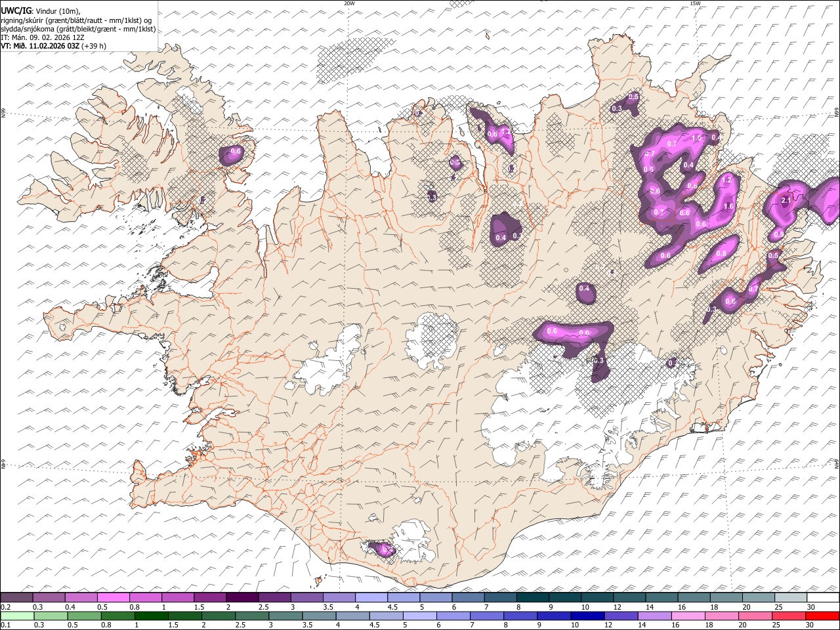Select the 'Vindur (10m)' heading text
The image size is (840, 630).
tap(57, 11)
